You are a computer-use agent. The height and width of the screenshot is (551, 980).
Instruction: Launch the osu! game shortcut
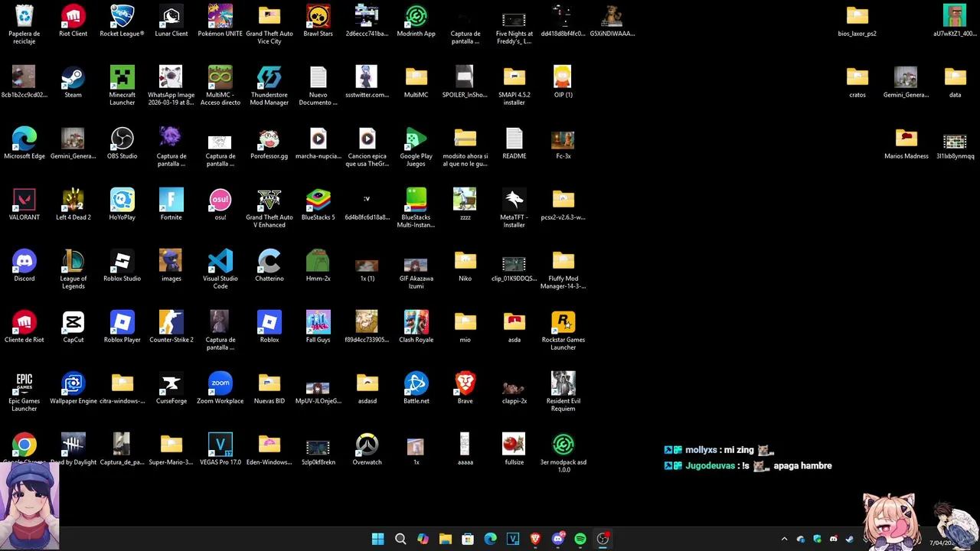[x=220, y=204]
